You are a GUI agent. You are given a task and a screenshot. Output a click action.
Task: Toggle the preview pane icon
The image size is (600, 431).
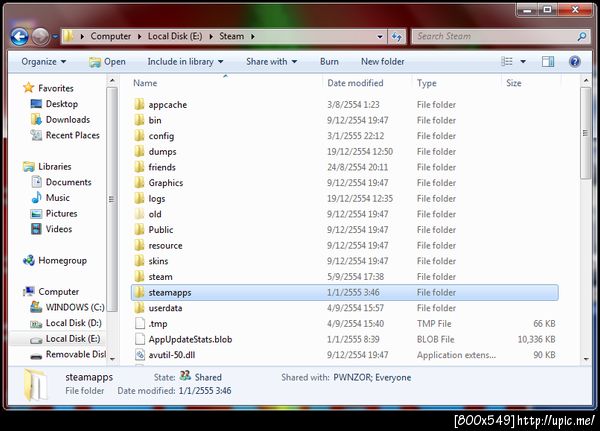[x=548, y=62]
